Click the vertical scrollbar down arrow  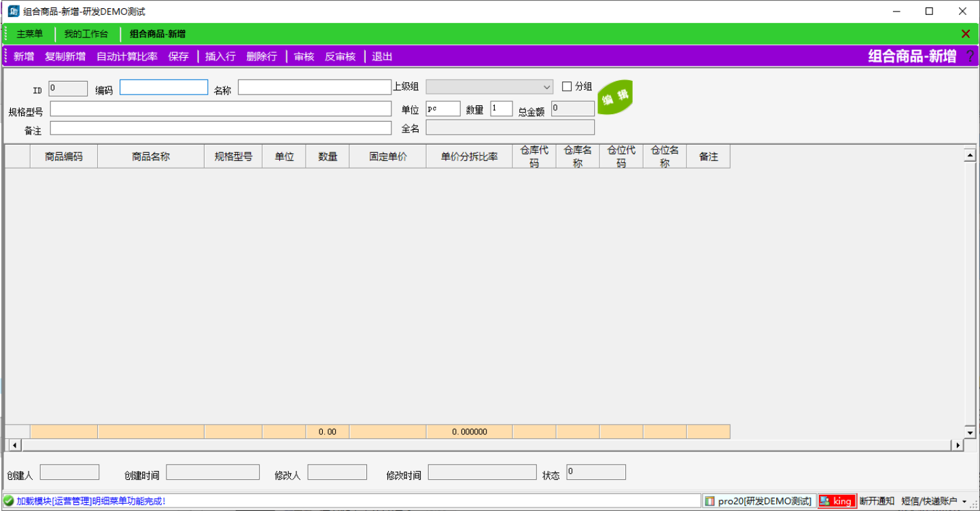tap(970, 432)
